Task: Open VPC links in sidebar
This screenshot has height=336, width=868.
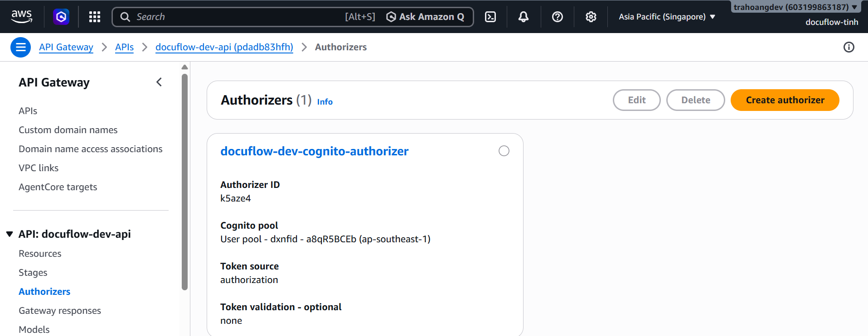Action: [39, 168]
